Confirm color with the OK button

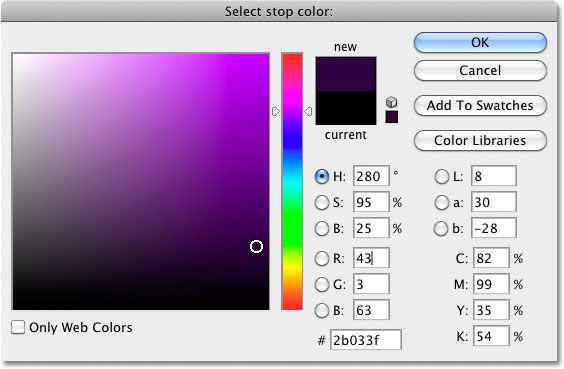(x=480, y=42)
